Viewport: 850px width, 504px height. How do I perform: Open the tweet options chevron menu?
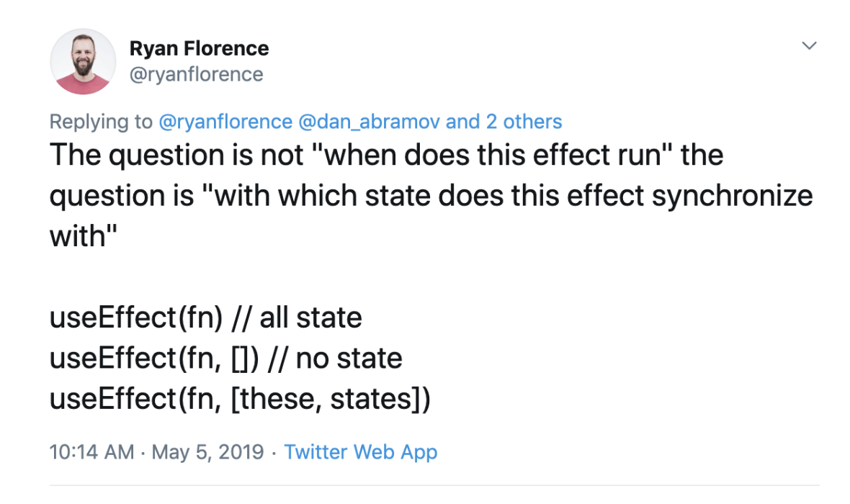[x=810, y=46]
